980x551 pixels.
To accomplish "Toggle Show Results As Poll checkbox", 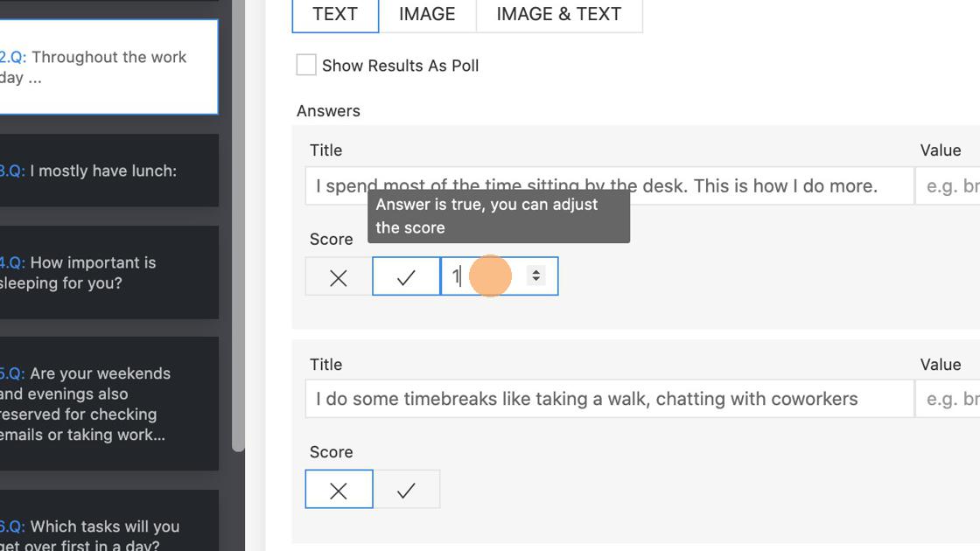I will click(306, 66).
